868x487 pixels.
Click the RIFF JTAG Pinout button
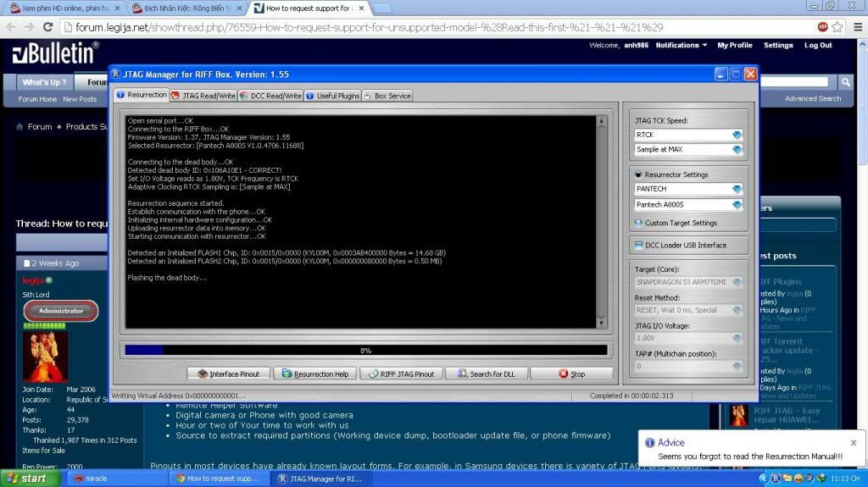pyautogui.click(x=402, y=374)
